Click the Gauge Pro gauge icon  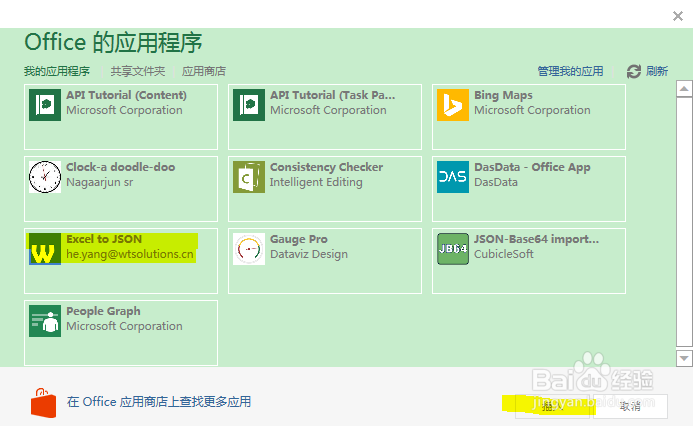pos(249,249)
